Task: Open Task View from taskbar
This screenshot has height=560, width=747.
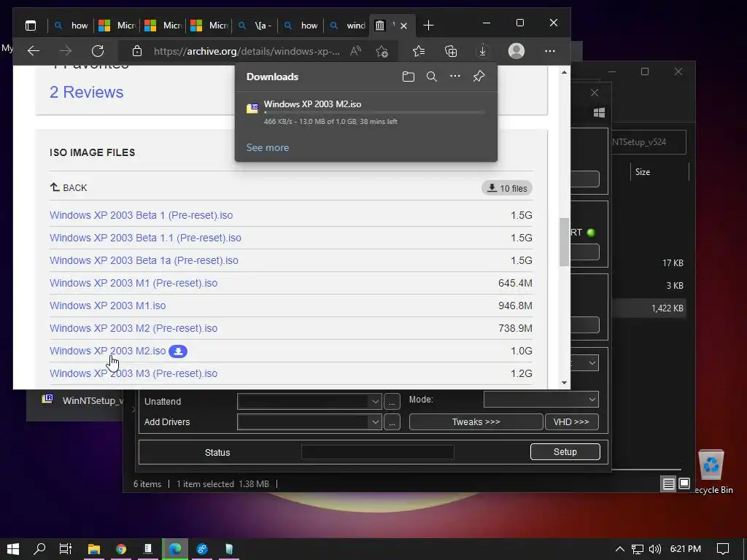Action: click(65, 549)
